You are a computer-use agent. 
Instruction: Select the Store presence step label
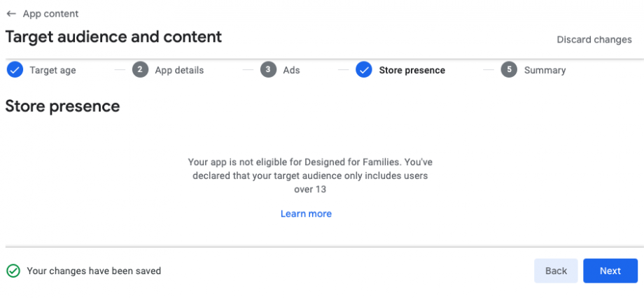412,70
